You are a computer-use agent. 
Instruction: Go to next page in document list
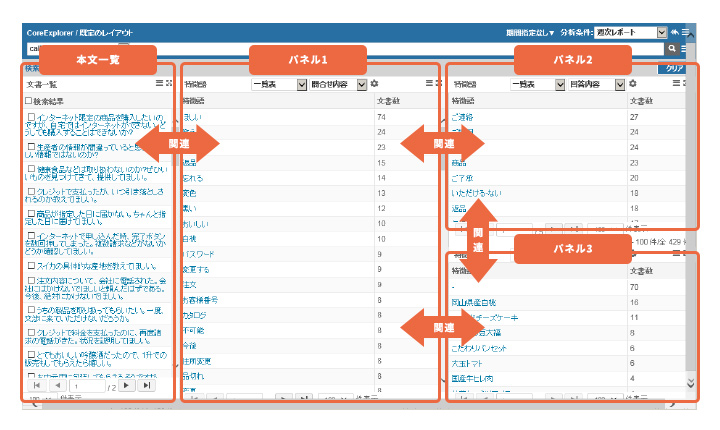coord(127,385)
